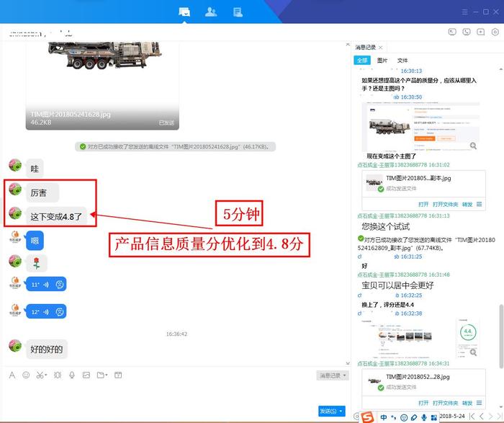Open the product page screenshot thumbnail in history
Viewport: 504px width, 423px height.
pyautogui.click(x=420, y=127)
